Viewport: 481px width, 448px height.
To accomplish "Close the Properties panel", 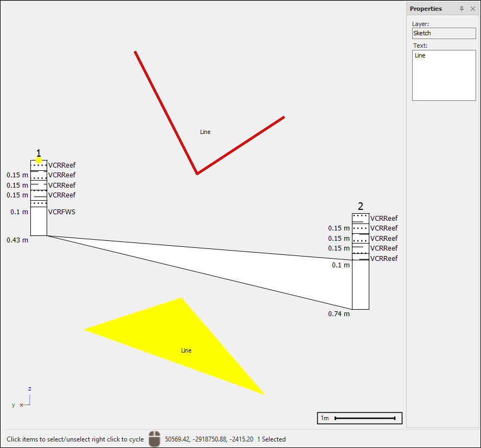I will [x=473, y=9].
